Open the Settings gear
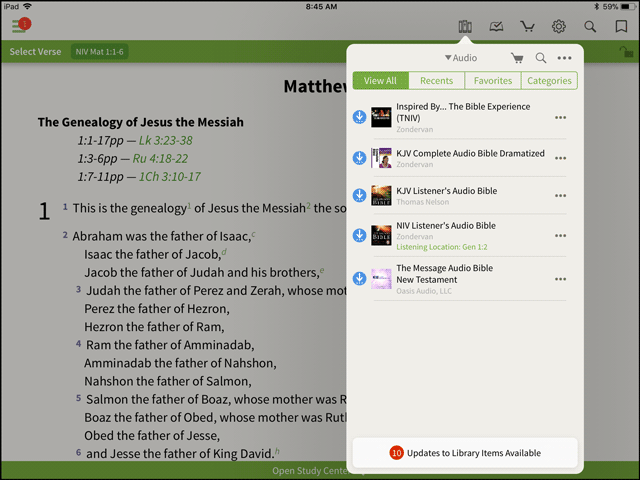Viewport: 640px width, 480px height. tap(558, 27)
